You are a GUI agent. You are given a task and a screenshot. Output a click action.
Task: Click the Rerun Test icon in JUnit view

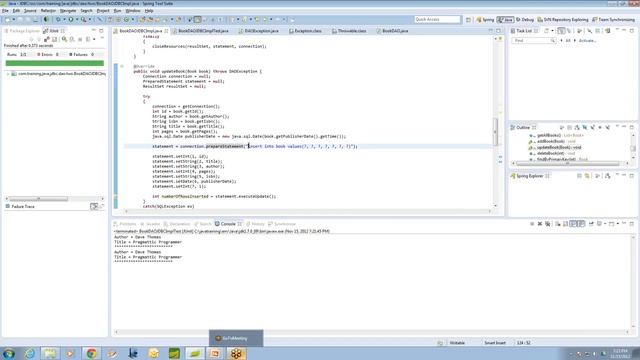(64, 39)
